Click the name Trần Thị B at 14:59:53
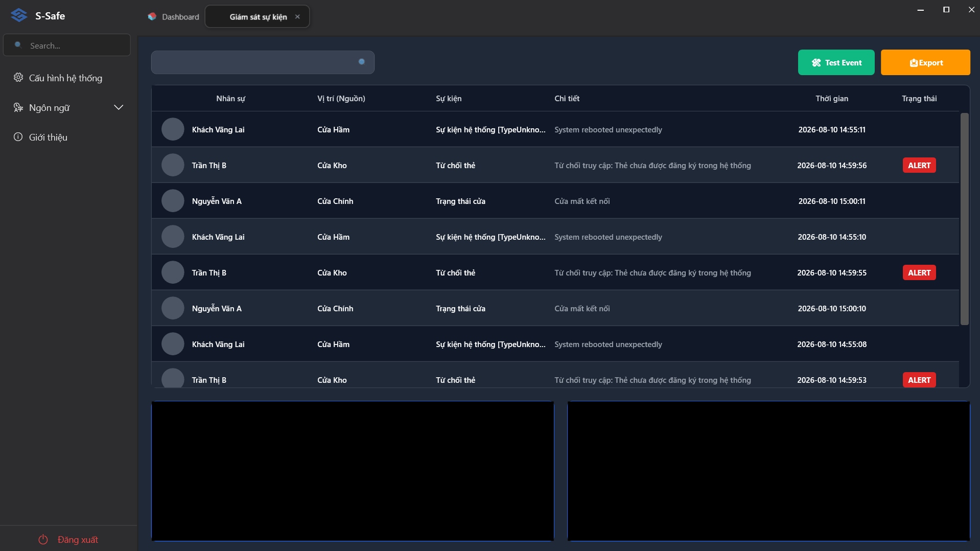 [209, 380]
